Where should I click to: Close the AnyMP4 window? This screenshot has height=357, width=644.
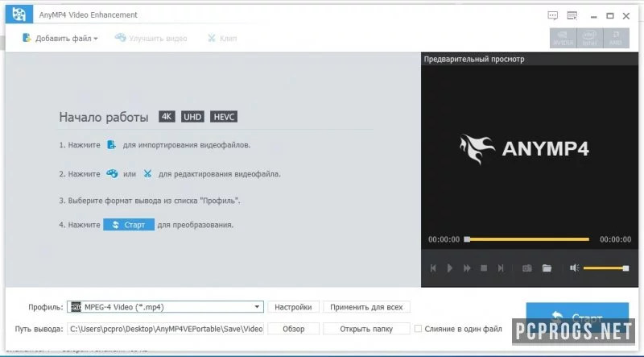(626, 16)
